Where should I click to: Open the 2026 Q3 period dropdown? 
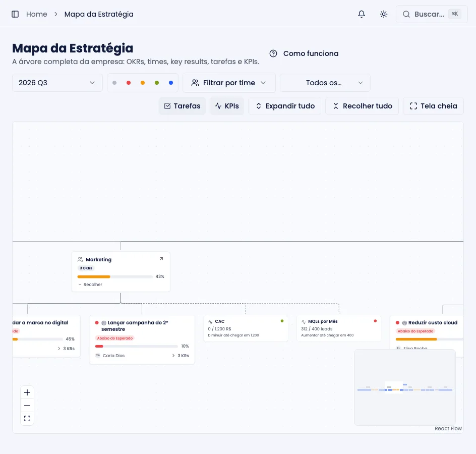[x=57, y=83]
